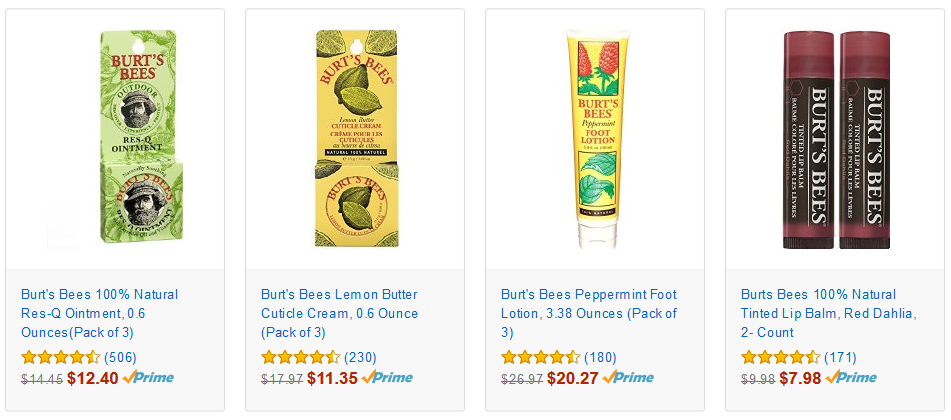View star rating for Res-Q Ointment
This screenshot has height=420, width=951.
pos(60,357)
